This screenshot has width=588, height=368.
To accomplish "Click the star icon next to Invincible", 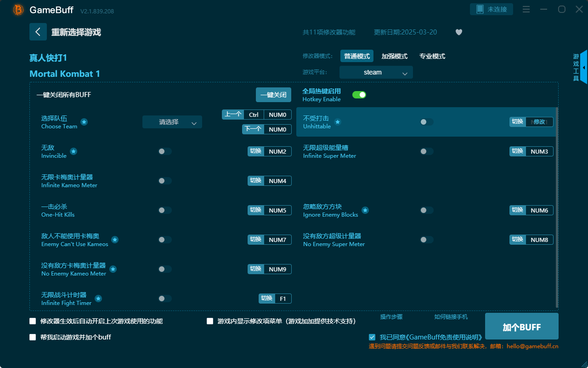I will pos(73,151).
